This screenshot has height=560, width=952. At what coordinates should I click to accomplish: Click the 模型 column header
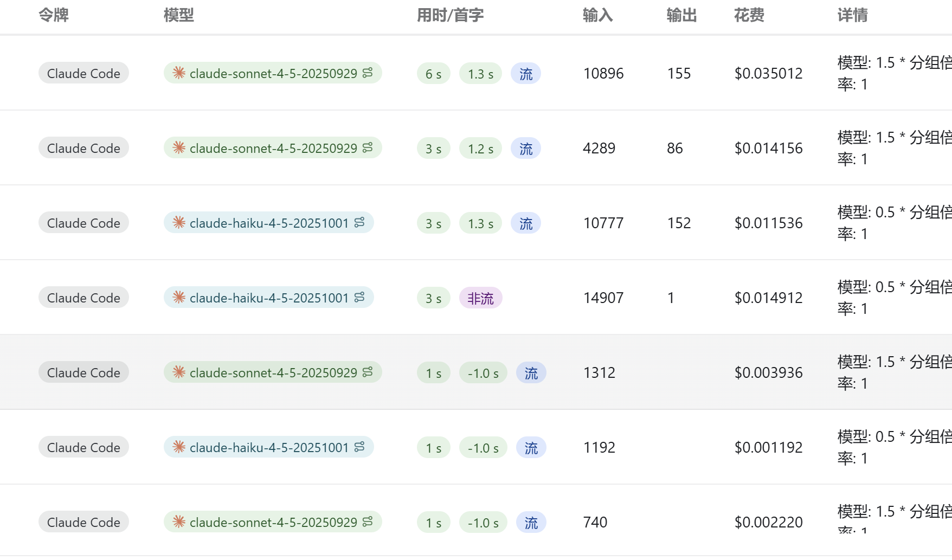(179, 15)
